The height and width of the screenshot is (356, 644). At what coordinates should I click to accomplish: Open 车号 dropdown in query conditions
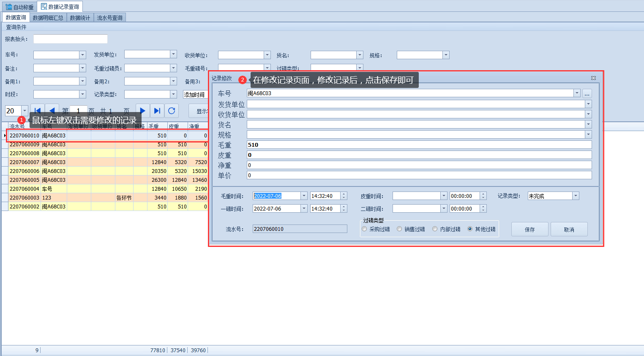point(82,55)
